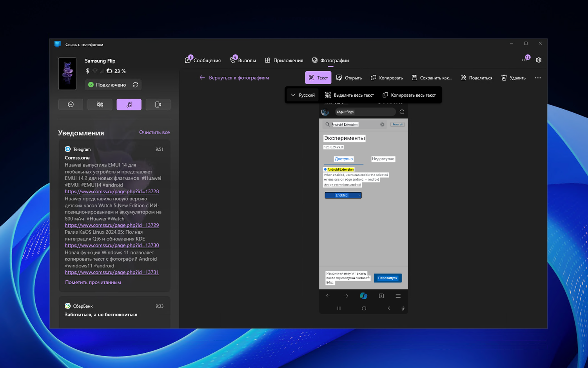Click the Сообщения chat bubble icon
Screen dimensions: 588x368
[x=188, y=60]
